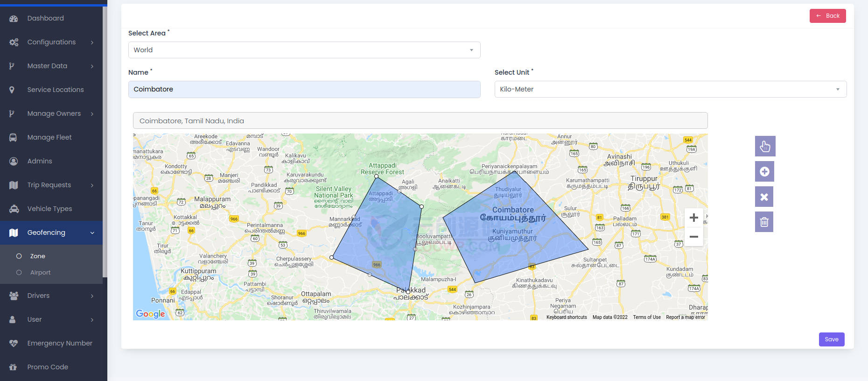
Task: Click the Drivers group icon
Action: point(14,296)
